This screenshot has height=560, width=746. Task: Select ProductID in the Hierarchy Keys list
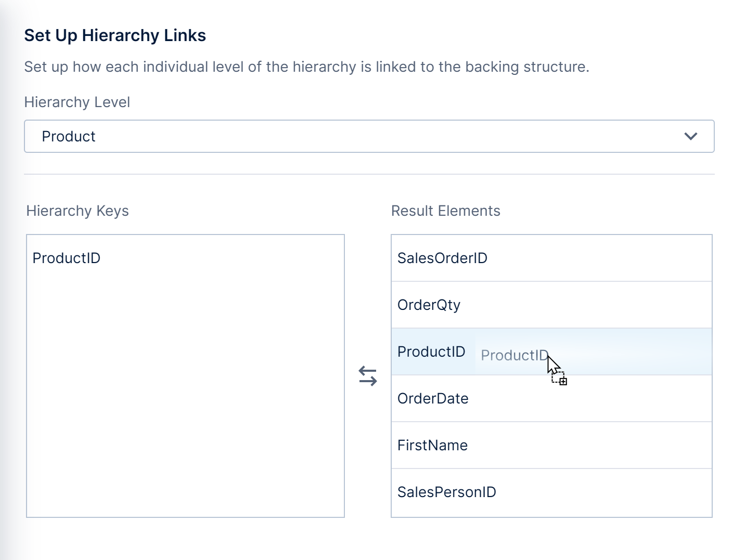point(67,258)
